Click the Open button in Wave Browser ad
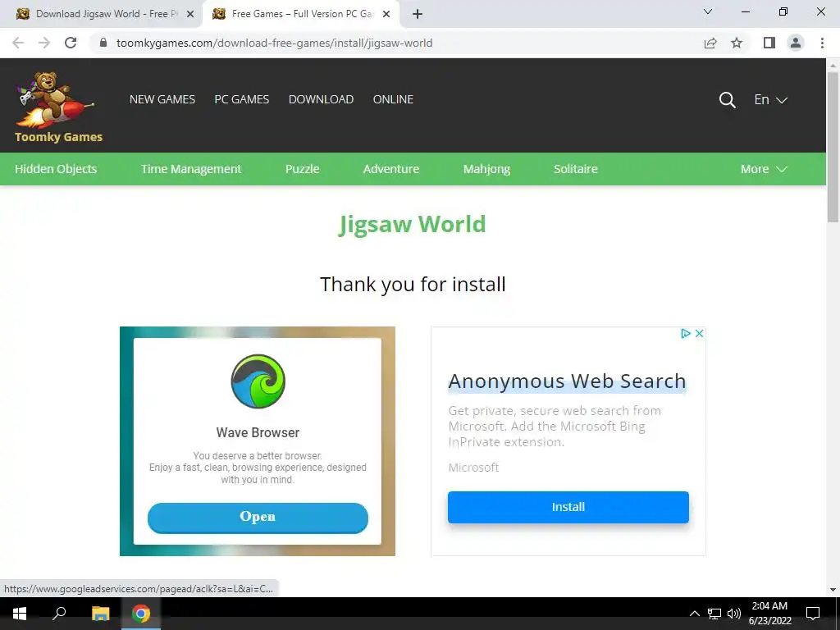The height and width of the screenshot is (630, 840). pyautogui.click(x=258, y=518)
